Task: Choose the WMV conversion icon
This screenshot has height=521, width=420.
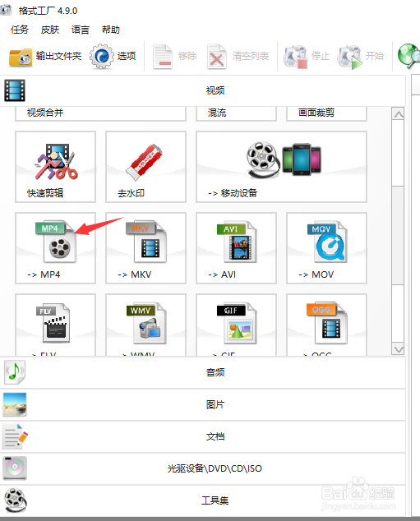Action: click(145, 325)
